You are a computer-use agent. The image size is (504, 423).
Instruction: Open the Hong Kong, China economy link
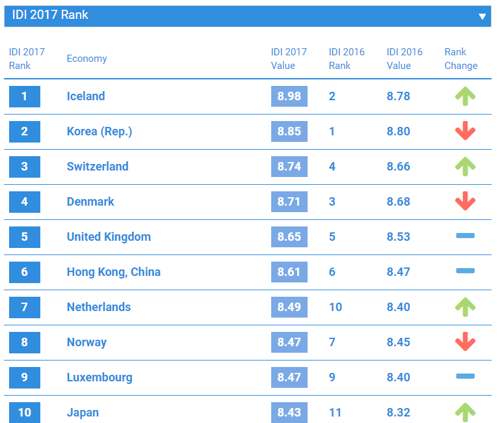(113, 272)
